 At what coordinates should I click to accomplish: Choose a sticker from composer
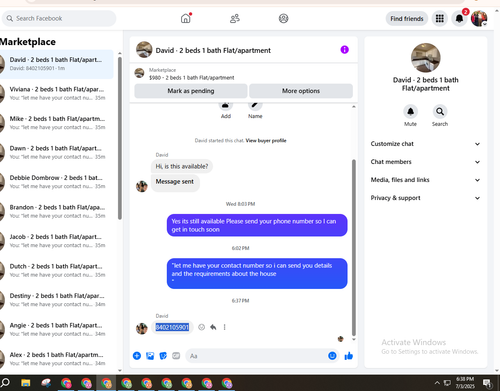[x=163, y=356]
